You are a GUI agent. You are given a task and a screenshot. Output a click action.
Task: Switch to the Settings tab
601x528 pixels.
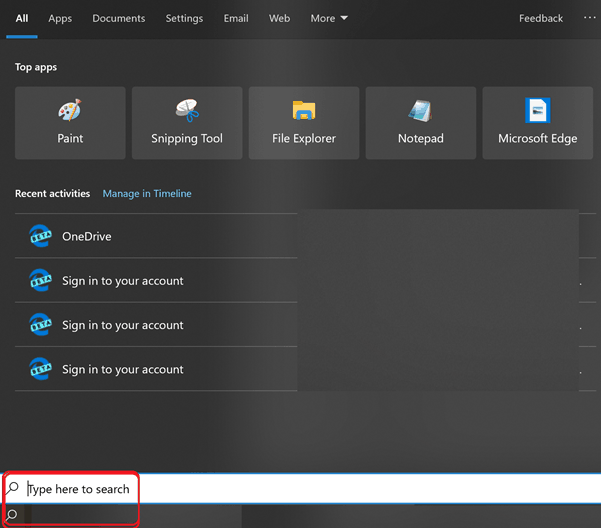point(184,18)
